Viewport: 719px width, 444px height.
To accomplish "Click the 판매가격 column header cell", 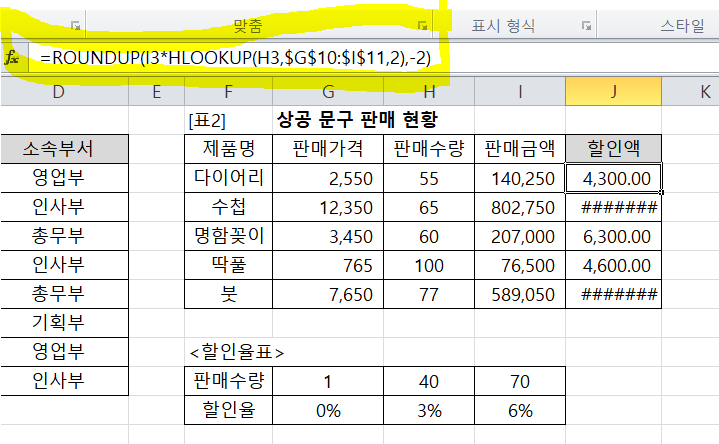I will pos(328,150).
